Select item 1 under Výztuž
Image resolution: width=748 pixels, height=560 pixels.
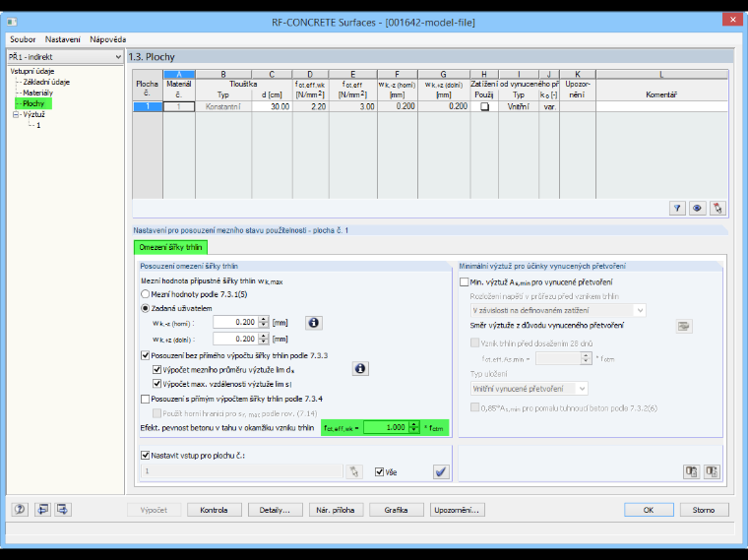point(38,125)
